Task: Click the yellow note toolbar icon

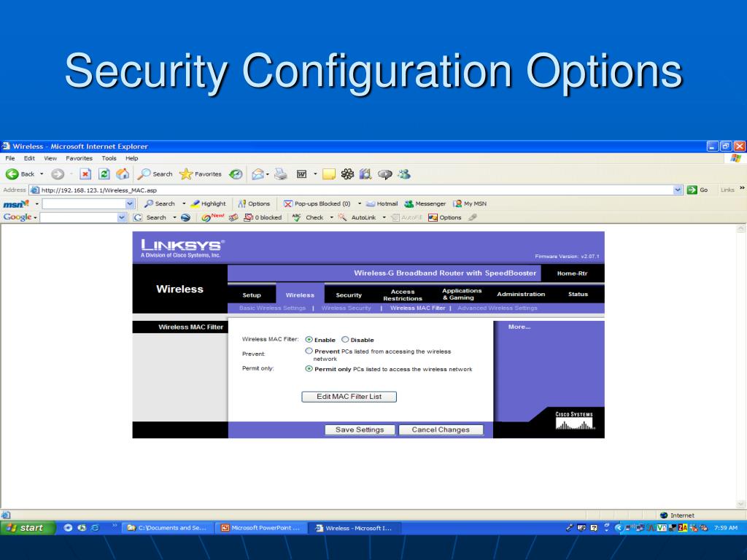Action: click(x=329, y=174)
